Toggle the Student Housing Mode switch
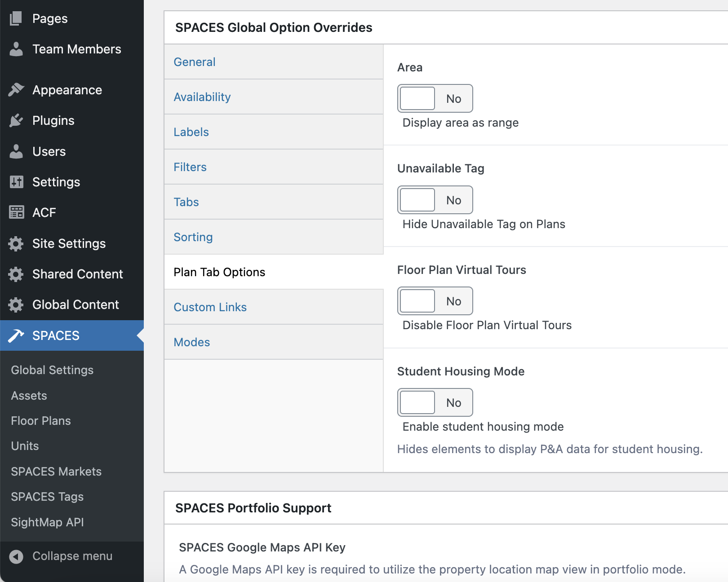This screenshot has height=582, width=728. coord(435,402)
